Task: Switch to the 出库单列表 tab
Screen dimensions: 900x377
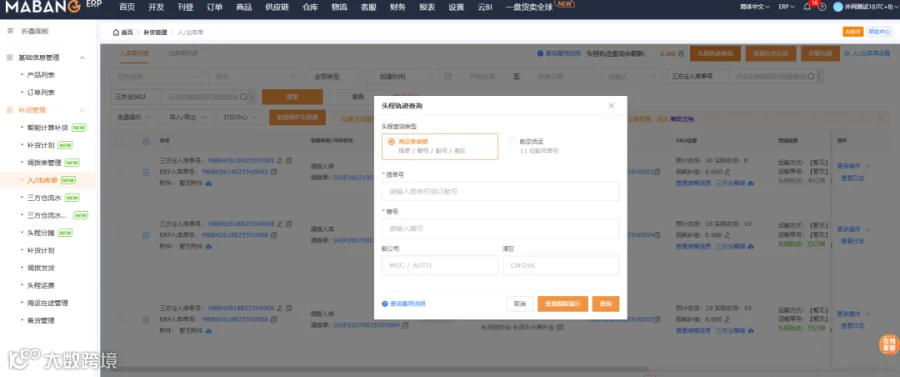Action: coord(183,53)
